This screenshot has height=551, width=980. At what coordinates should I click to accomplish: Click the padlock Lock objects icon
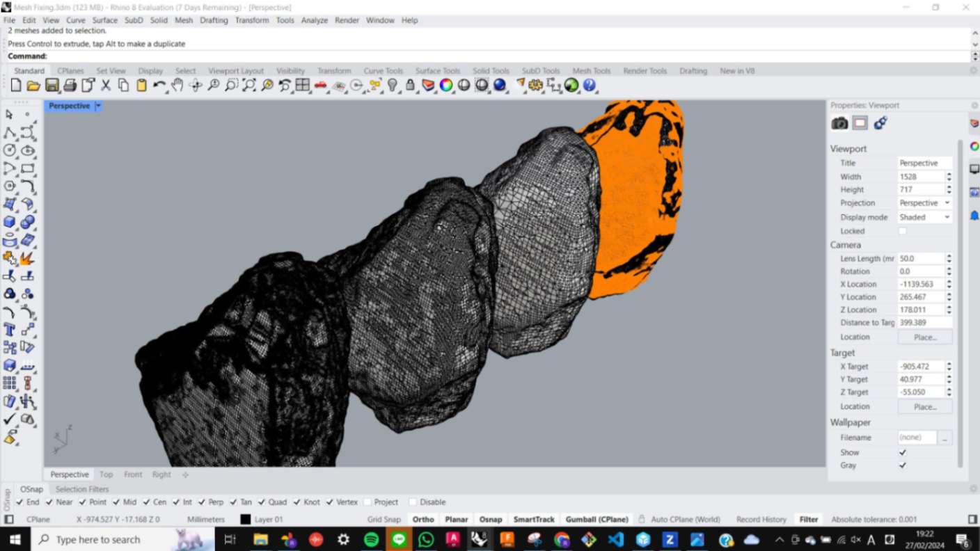click(x=411, y=86)
